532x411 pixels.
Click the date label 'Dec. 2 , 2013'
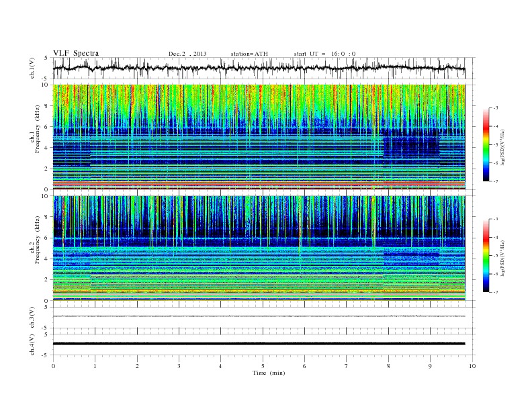tap(187, 54)
